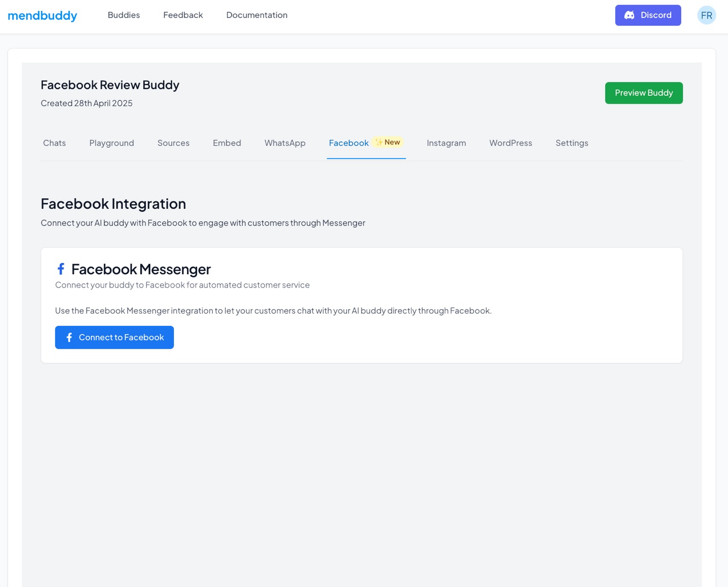
Task: Click 'Connect your AI buddy with Facebook' description
Action: pos(203,223)
